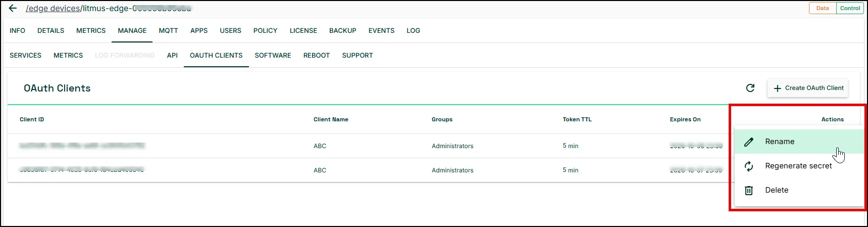
Task: Go to the SOFTWARE sub-tab
Action: [x=273, y=55]
